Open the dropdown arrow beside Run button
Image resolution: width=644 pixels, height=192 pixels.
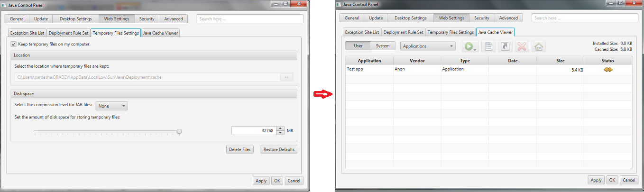point(475,49)
